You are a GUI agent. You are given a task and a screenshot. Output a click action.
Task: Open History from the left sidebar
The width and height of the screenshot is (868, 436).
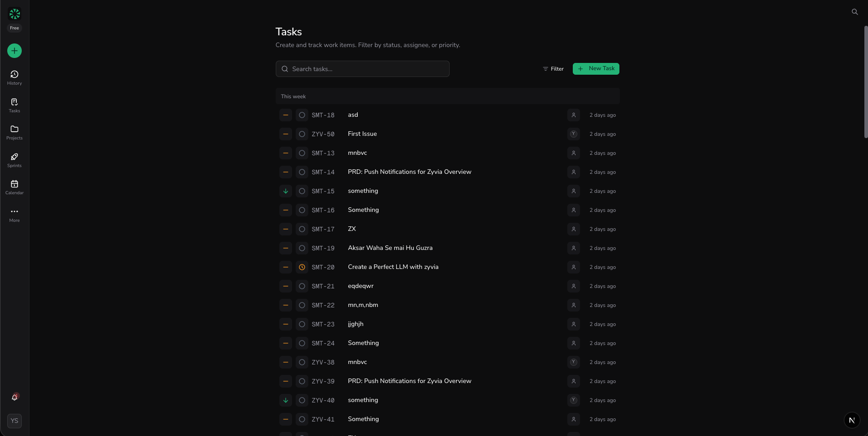(x=14, y=77)
